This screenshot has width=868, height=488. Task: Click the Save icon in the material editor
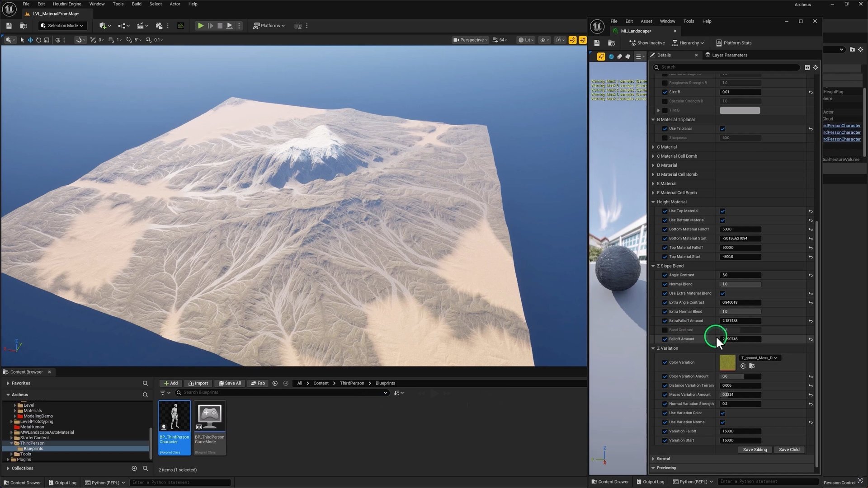tap(597, 43)
